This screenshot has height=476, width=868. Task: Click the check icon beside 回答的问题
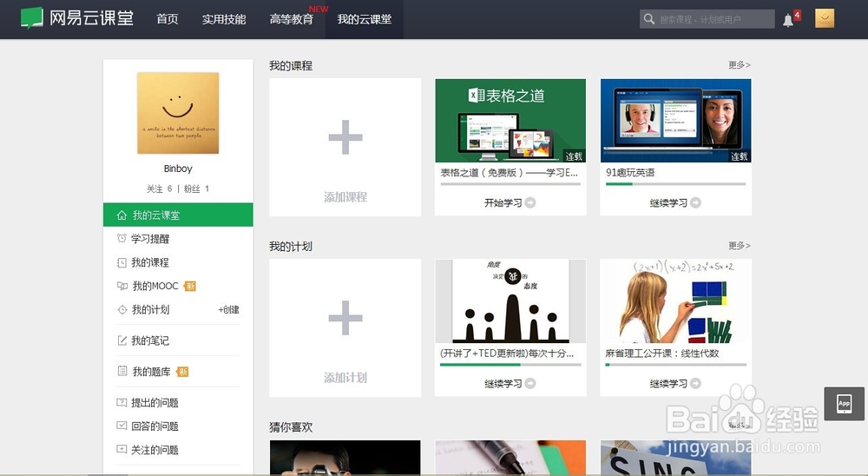click(x=122, y=426)
